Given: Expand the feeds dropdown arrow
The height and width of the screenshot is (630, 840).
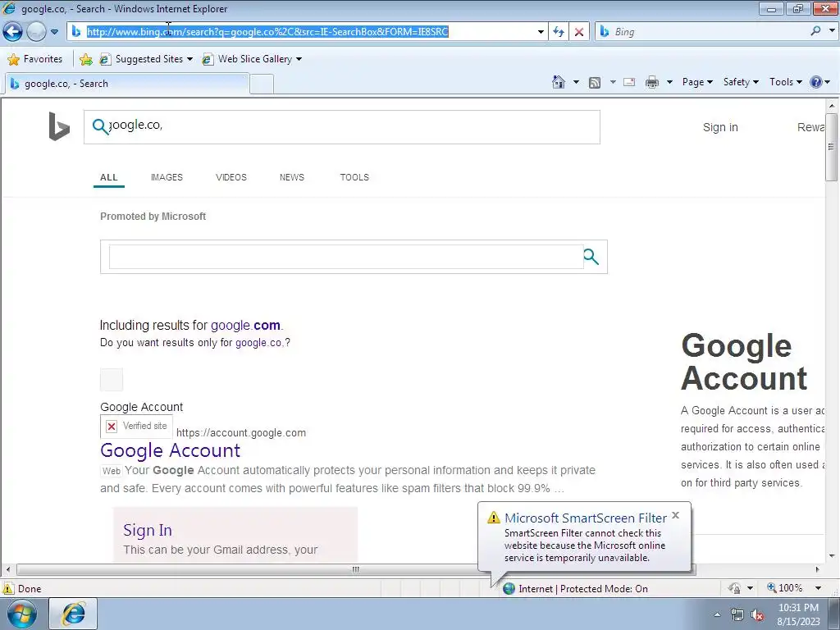Looking at the screenshot, I should (x=613, y=82).
